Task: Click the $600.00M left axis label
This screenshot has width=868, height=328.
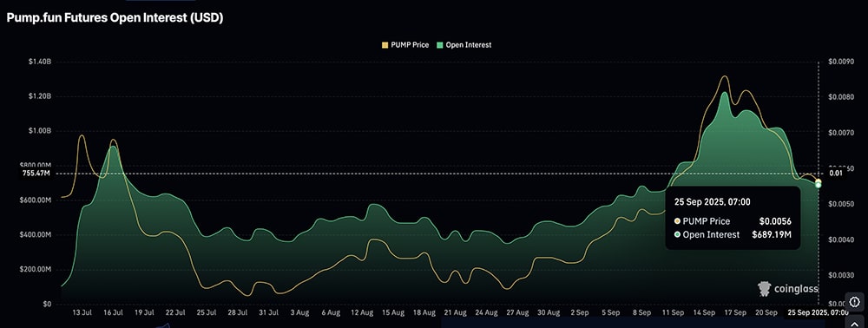Action: [x=36, y=200]
